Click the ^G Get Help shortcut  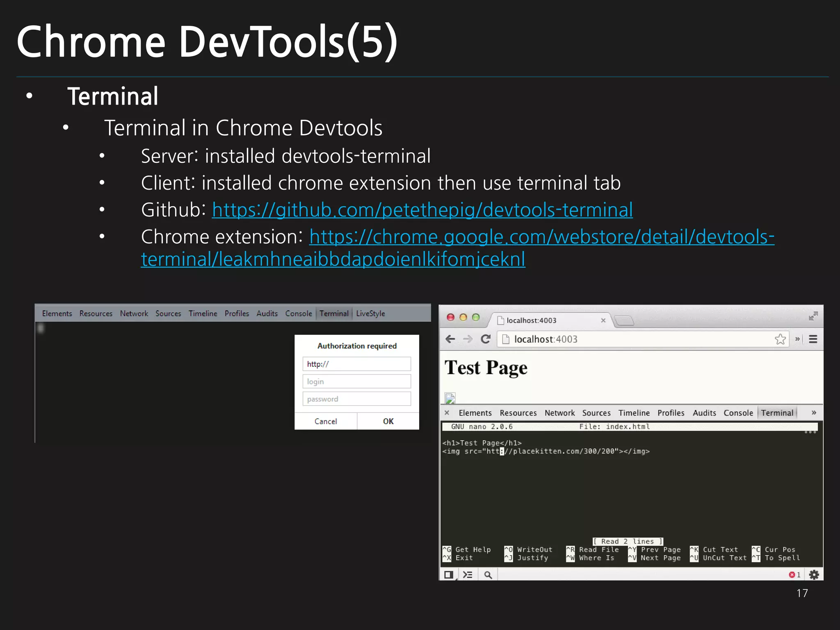coord(467,550)
